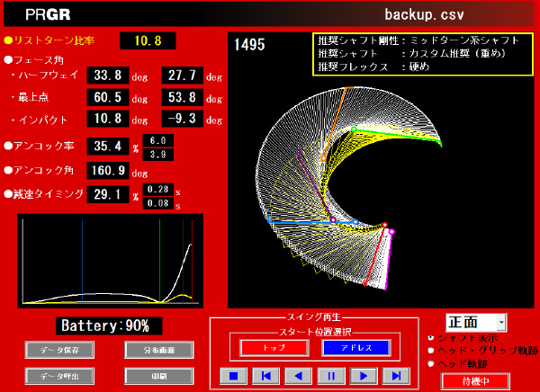The height and width of the screenshot is (392, 540).
Task: Click the リストターン比率 value field 10.8
Action: point(148,40)
